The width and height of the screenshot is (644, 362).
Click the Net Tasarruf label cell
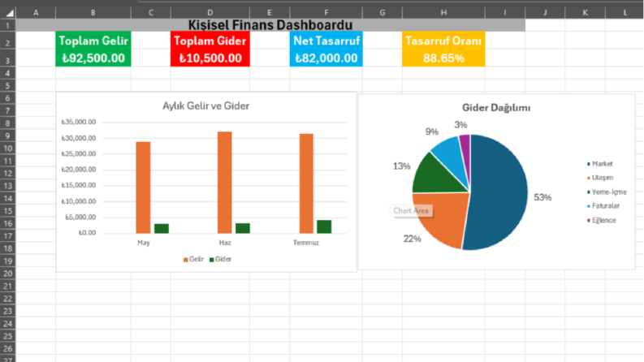pos(326,41)
